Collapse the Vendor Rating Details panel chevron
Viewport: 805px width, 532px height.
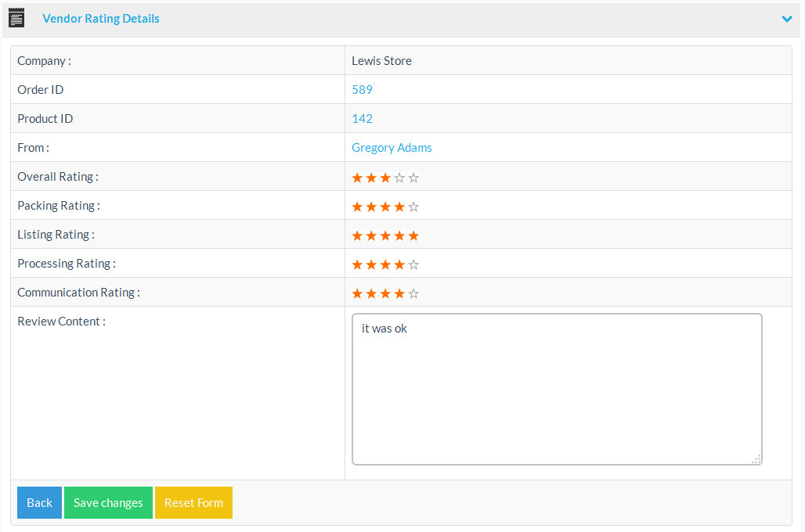[787, 19]
